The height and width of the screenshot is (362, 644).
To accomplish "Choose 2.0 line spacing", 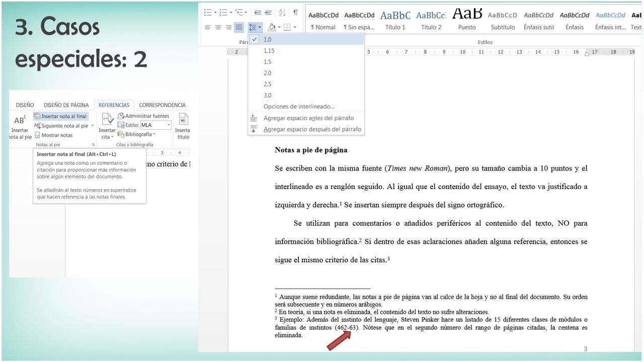I will [x=305, y=73].
